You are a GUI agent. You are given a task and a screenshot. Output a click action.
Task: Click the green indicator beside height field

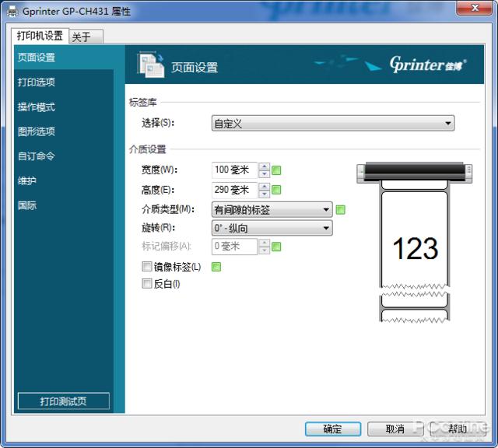point(276,191)
